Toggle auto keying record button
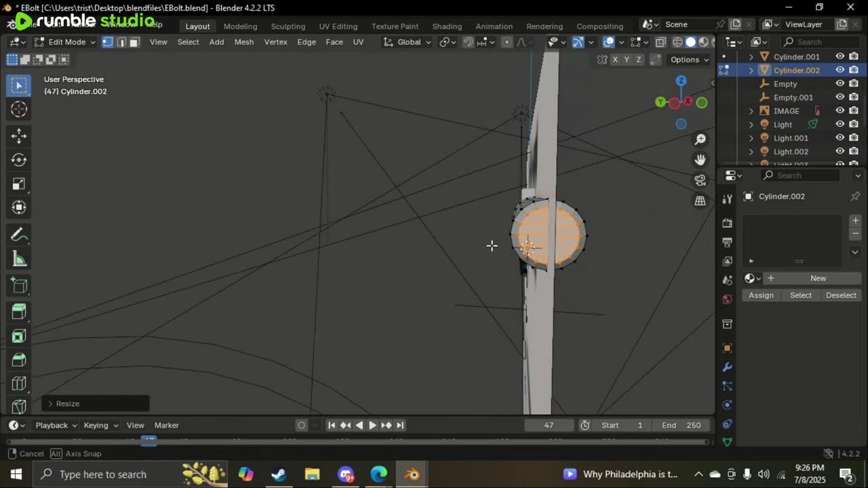This screenshot has height=488, width=868. [x=302, y=425]
